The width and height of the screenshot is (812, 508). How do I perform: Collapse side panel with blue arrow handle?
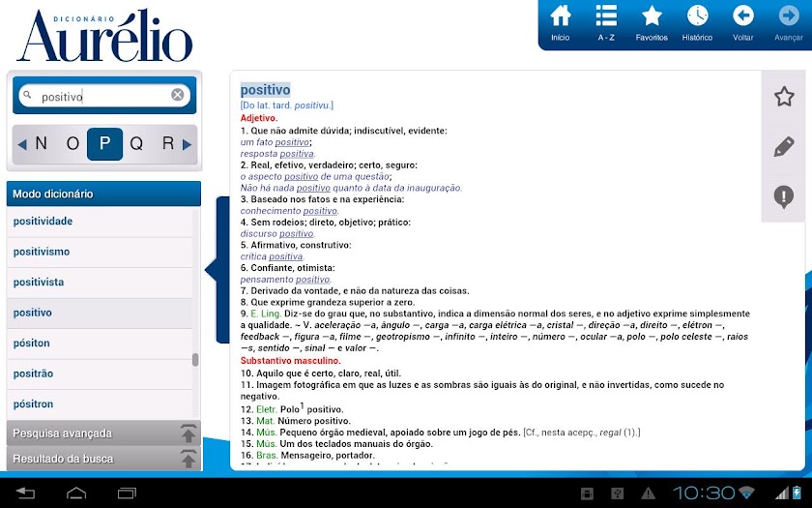pyautogui.click(x=217, y=270)
